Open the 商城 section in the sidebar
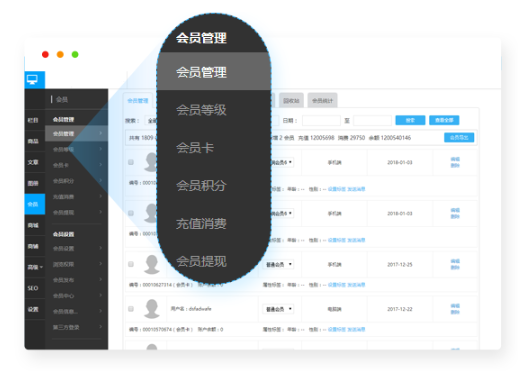Viewport: 527px width, 371px height. [x=33, y=225]
